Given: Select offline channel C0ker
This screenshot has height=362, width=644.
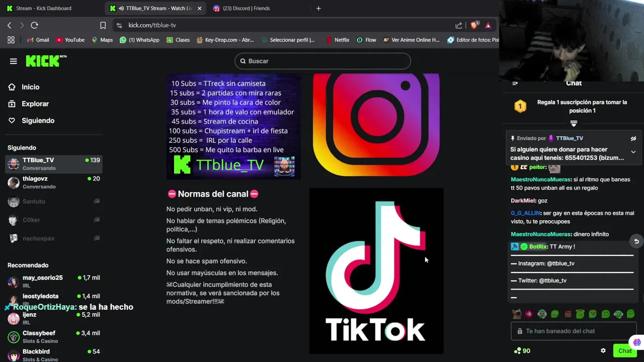Looking at the screenshot, I should [x=54, y=220].
